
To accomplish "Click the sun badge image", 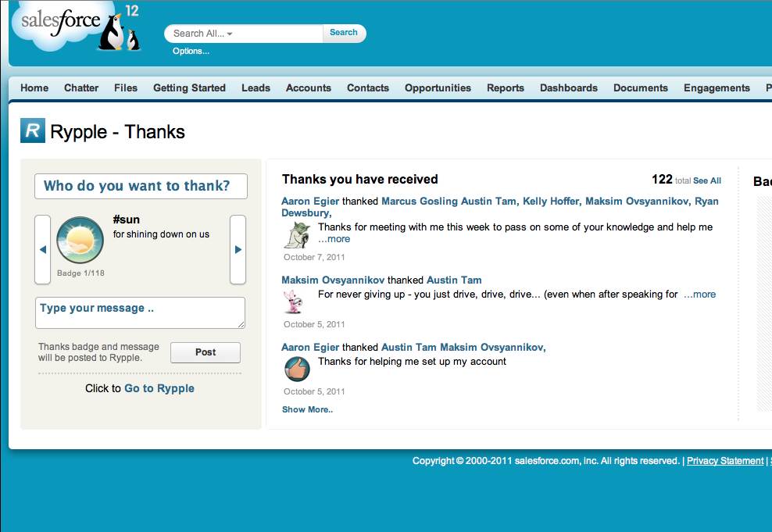I will pos(80,240).
